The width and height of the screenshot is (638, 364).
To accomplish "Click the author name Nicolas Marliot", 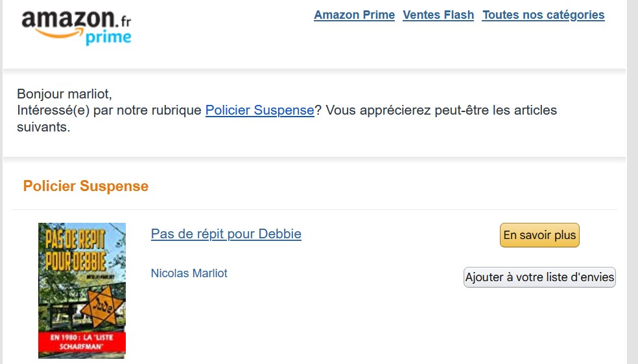I will click(x=189, y=273).
